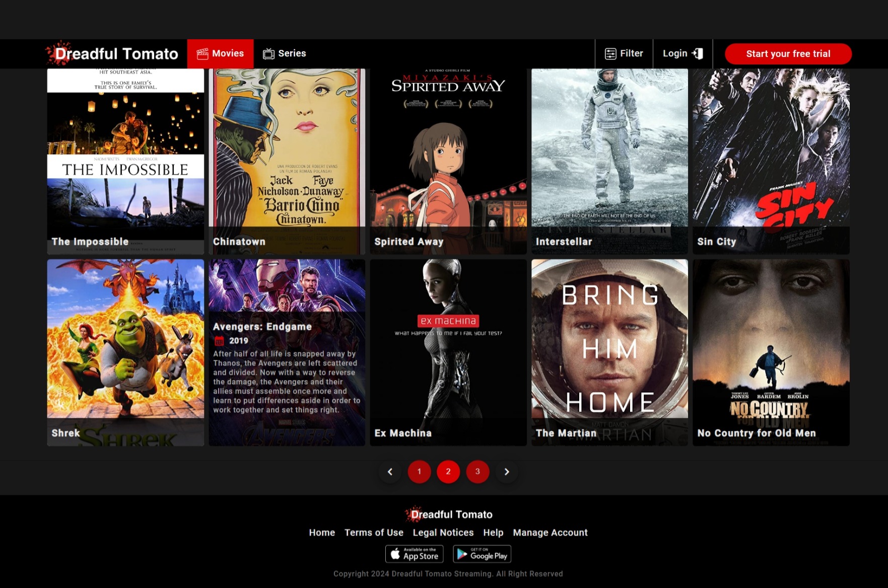Click the 'Interstellar' title label
The height and width of the screenshot is (588, 888).
pyautogui.click(x=564, y=242)
